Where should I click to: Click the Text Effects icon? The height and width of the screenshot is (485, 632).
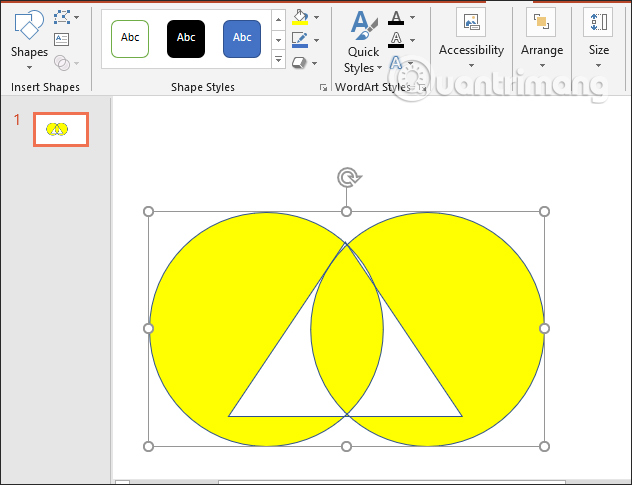pyautogui.click(x=396, y=63)
